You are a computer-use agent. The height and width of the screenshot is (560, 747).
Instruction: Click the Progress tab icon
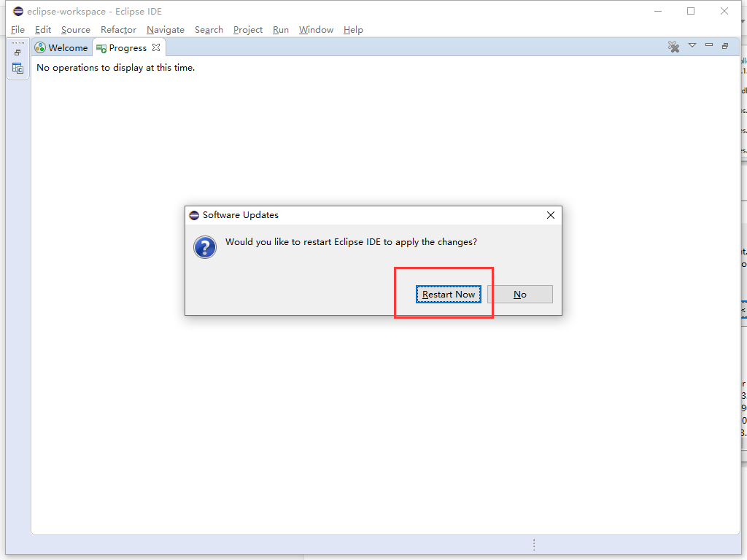[101, 49]
